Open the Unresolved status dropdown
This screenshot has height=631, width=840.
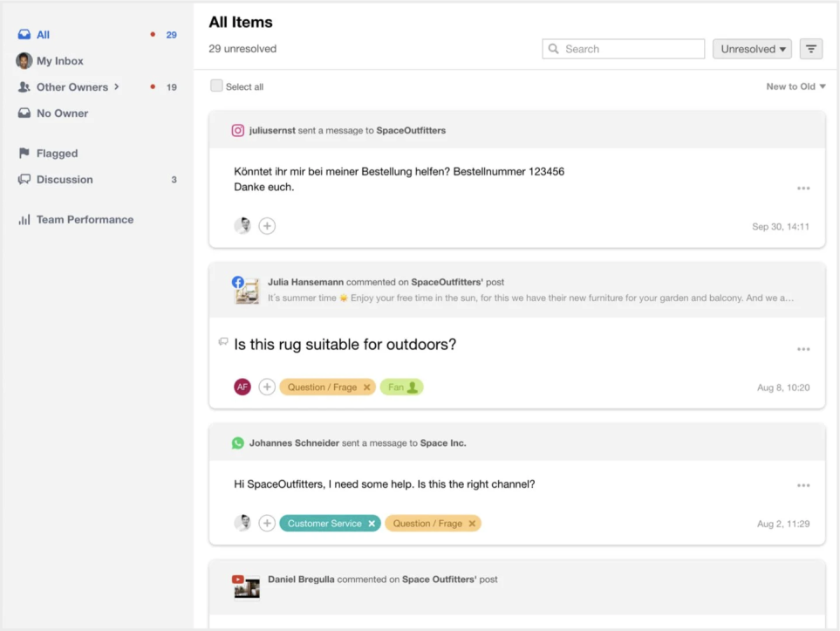[753, 49]
